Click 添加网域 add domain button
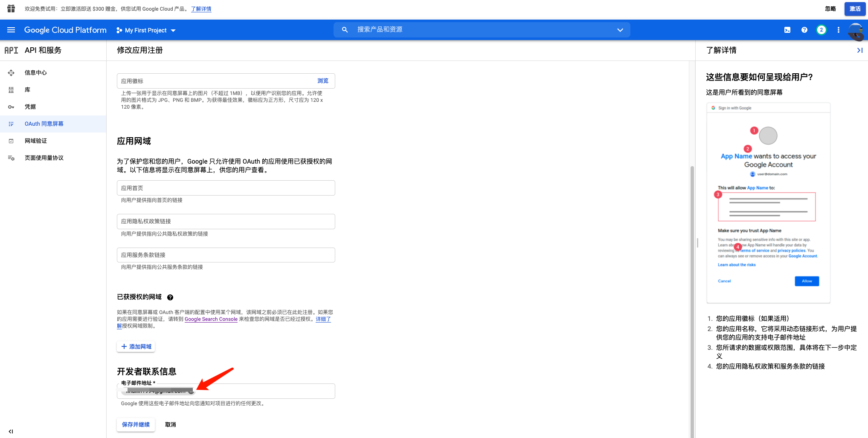The width and height of the screenshot is (868, 438). coord(136,347)
